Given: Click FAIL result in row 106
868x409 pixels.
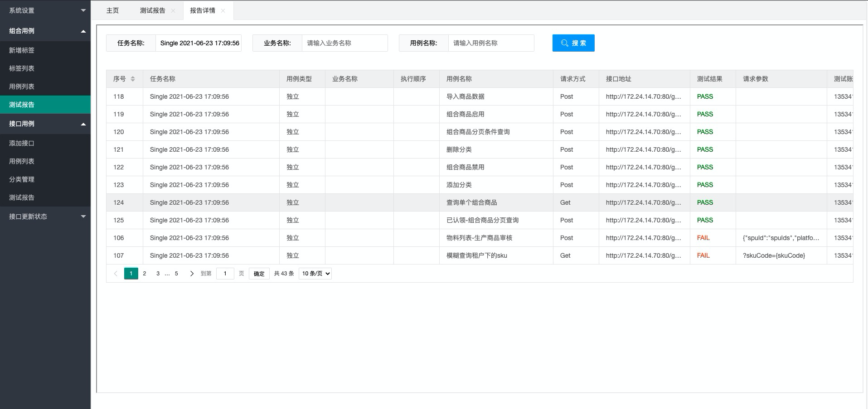Looking at the screenshot, I should point(703,238).
